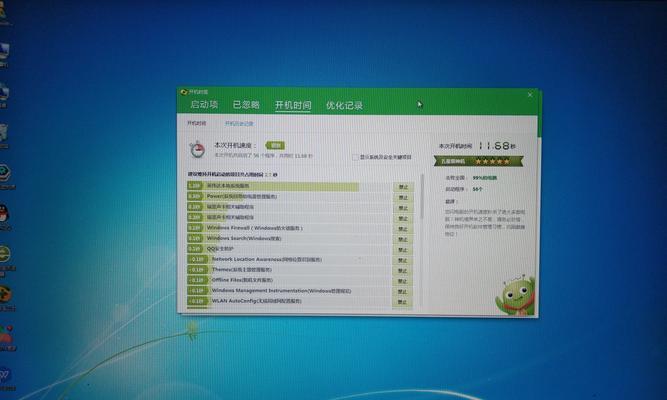This screenshot has height=400, width=667.
Task: Toggle 显示系统及安全关键项目 checkbox
Action: [x=355, y=157]
